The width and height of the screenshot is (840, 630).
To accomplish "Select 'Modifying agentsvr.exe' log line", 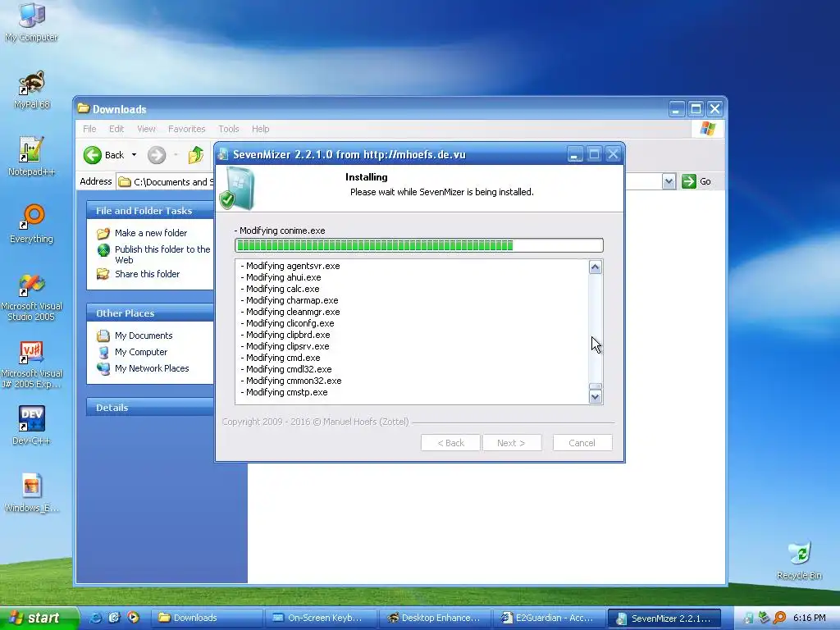I will click(290, 266).
